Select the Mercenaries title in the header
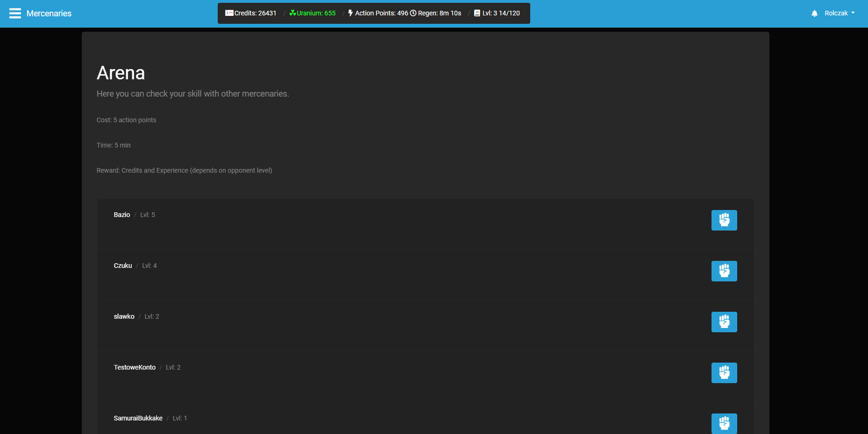Image resolution: width=868 pixels, height=434 pixels. tap(49, 14)
